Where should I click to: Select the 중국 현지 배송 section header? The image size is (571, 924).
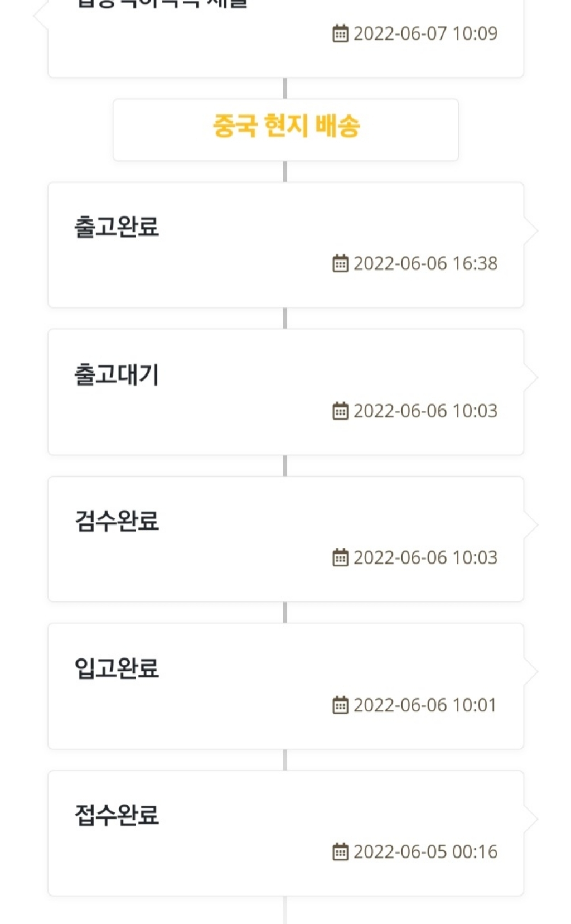(285, 127)
